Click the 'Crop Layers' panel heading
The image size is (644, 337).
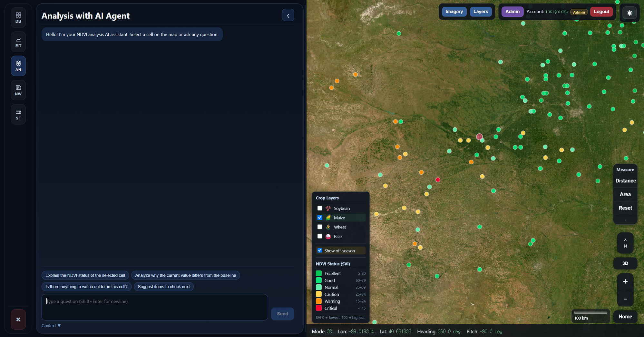[x=327, y=198]
